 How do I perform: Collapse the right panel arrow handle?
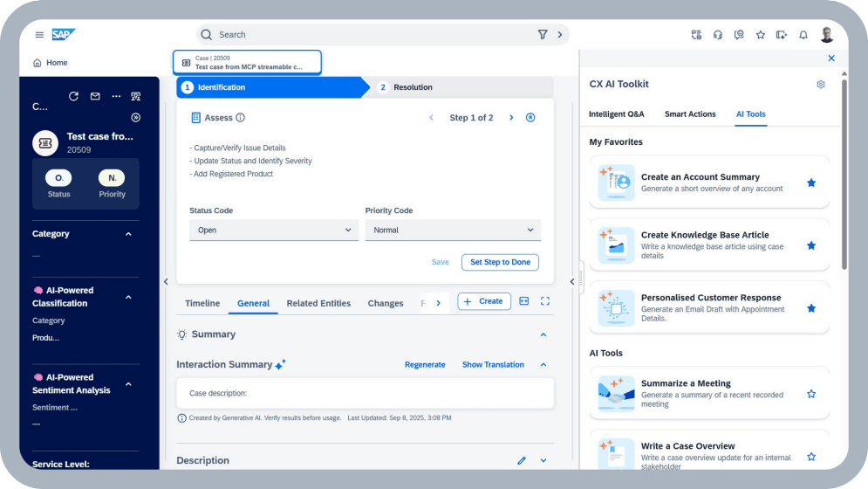click(572, 282)
